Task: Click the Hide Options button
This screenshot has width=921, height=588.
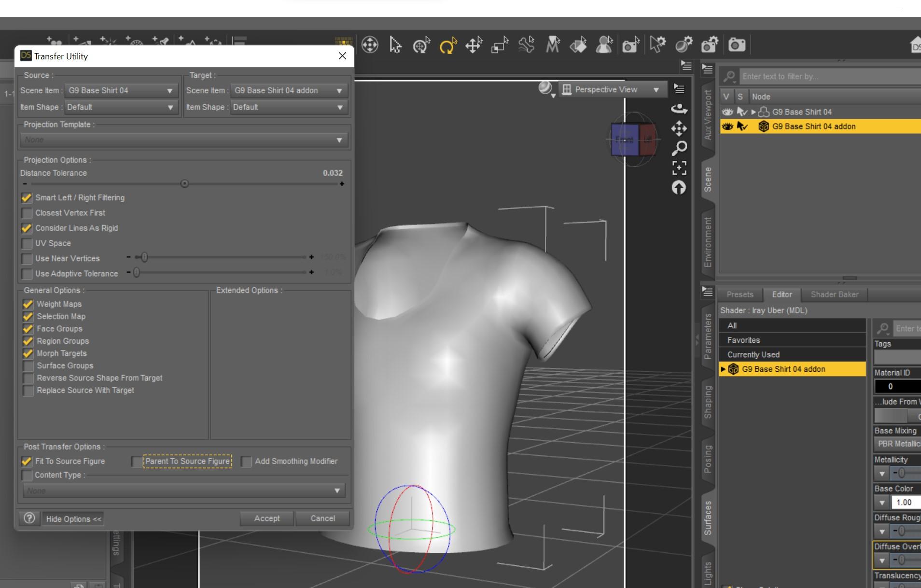Action: coord(73,519)
